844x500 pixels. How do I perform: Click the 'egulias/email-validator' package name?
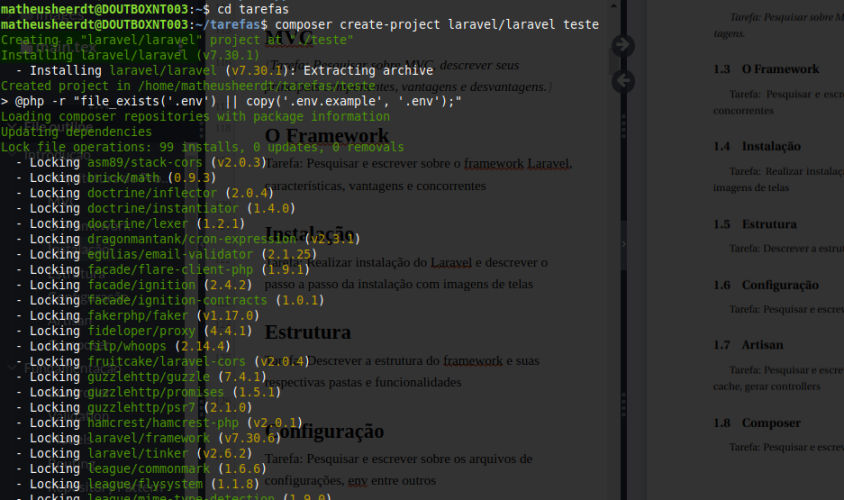pyautogui.click(x=170, y=254)
